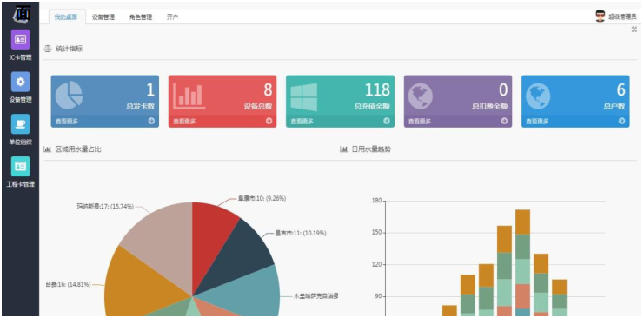Click 查看更多 link on 总发卡数 card
Image resolution: width=644 pixels, height=318 pixels.
pos(67,121)
